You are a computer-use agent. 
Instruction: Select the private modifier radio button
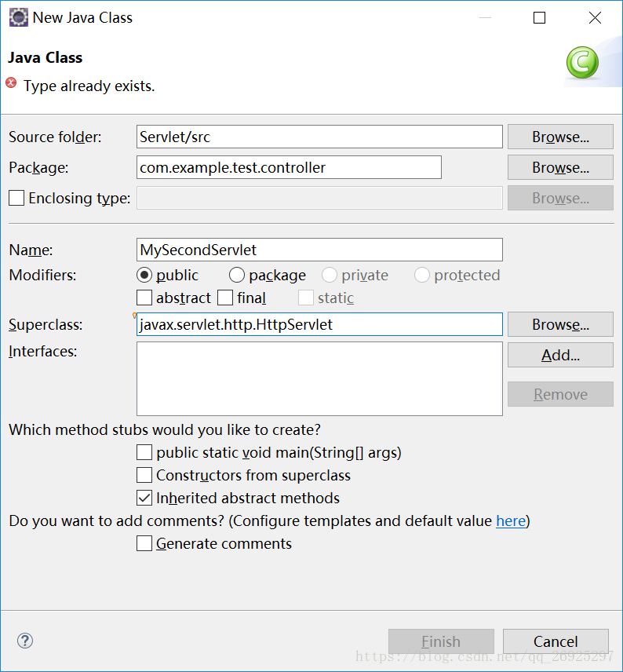329,275
